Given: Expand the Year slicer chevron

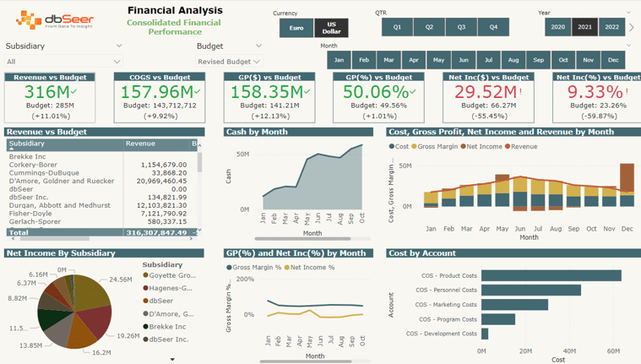Looking at the screenshot, I should click(628, 13).
